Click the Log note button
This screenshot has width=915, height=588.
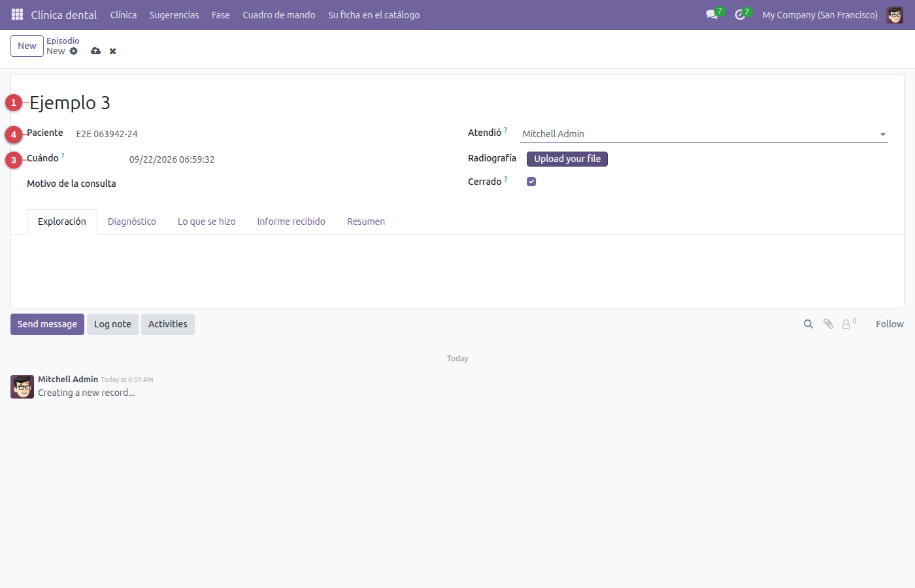click(112, 324)
